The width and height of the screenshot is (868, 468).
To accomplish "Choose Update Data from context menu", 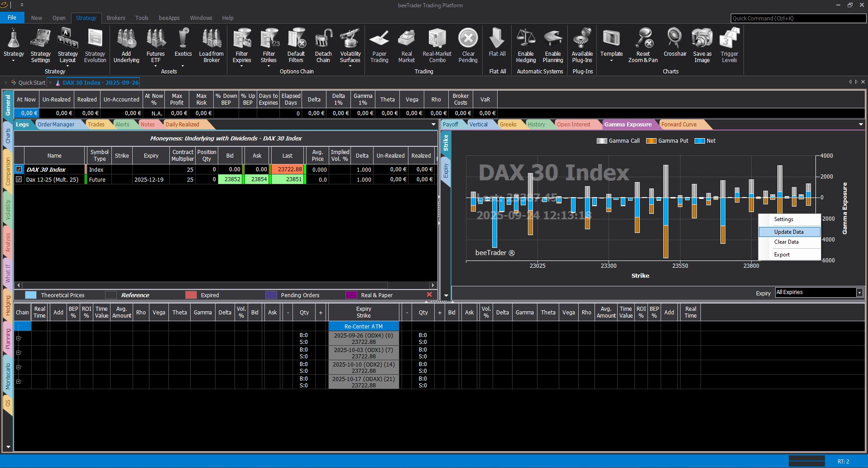I will [789, 232].
